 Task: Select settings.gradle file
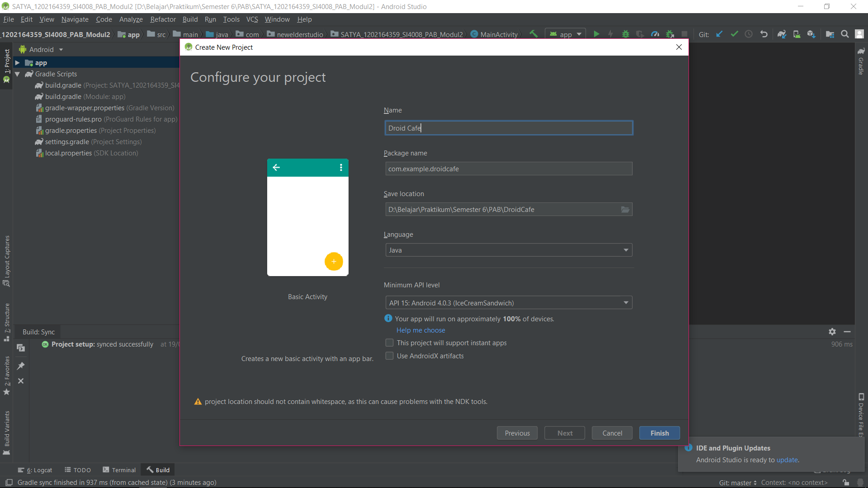pyautogui.click(x=89, y=142)
